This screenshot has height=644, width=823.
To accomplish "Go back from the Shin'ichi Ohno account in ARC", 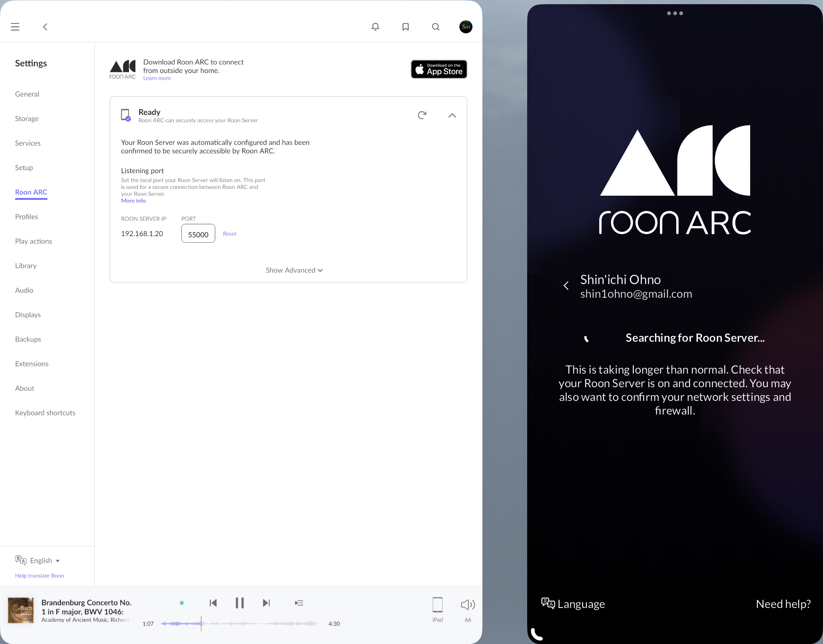I will (x=566, y=286).
